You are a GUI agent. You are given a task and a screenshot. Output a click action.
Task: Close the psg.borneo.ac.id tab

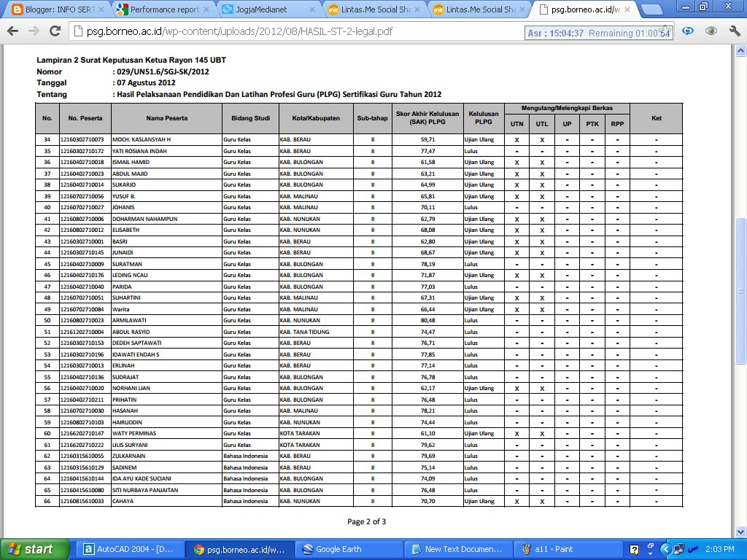coord(627,9)
